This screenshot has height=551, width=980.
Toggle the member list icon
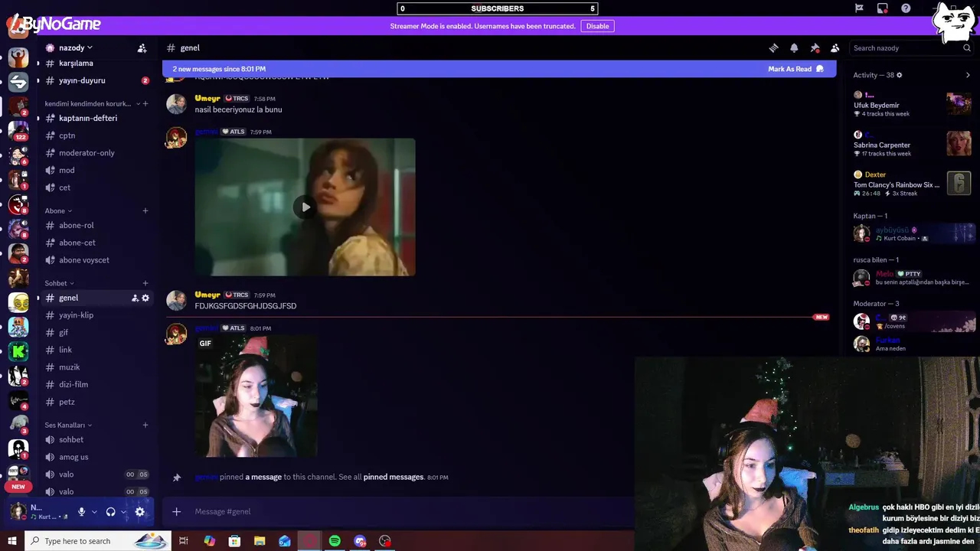[x=835, y=47]
